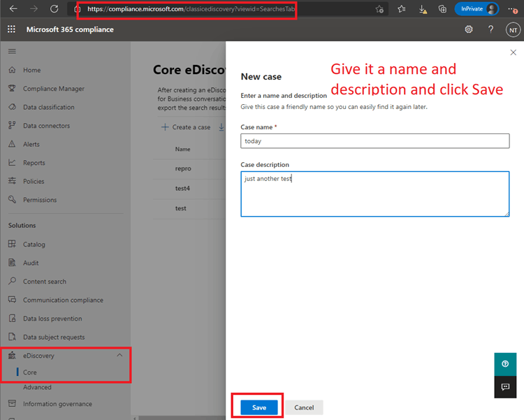
Task: Open browser downloads icon
Action: tap(423, 9)
